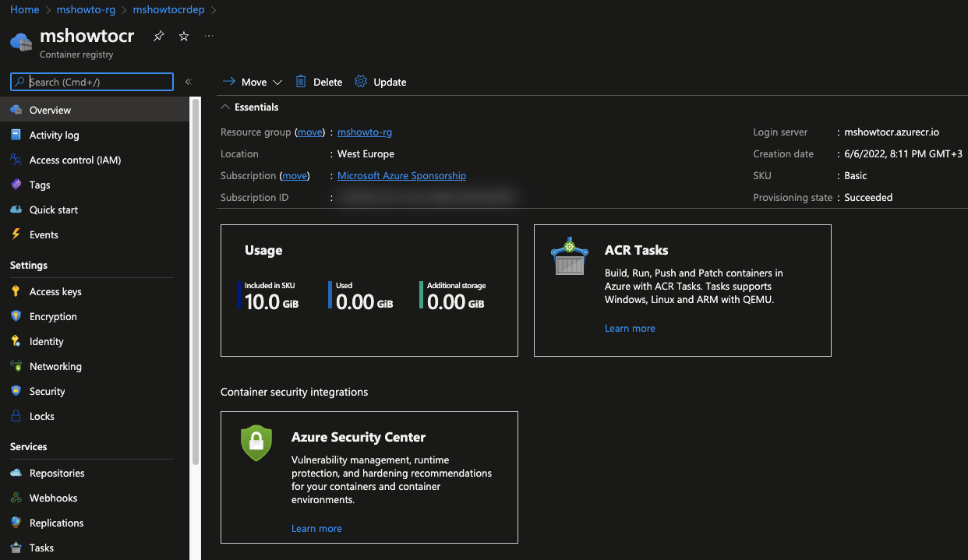The height and width of the screenshot is (560, 968).
Task: Click Learn more in the ACR Tasks card
Action: [x=630, y=329]
